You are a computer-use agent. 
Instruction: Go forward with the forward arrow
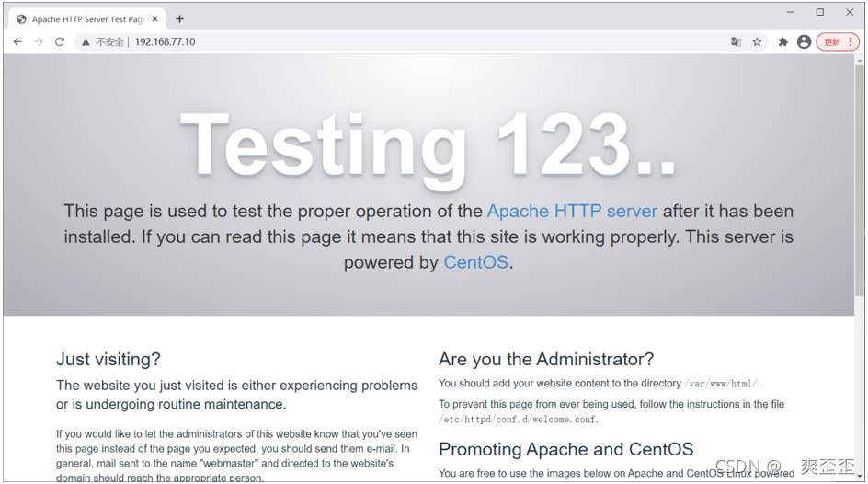(x=39, y=41)
